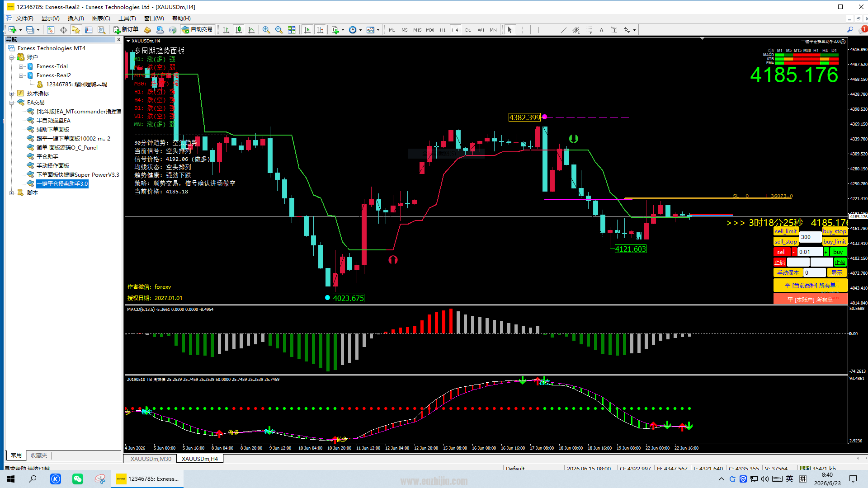This screenshot has width=868, height=488.
Task: Insert text with the A tool
Action: tap(601, 30)
